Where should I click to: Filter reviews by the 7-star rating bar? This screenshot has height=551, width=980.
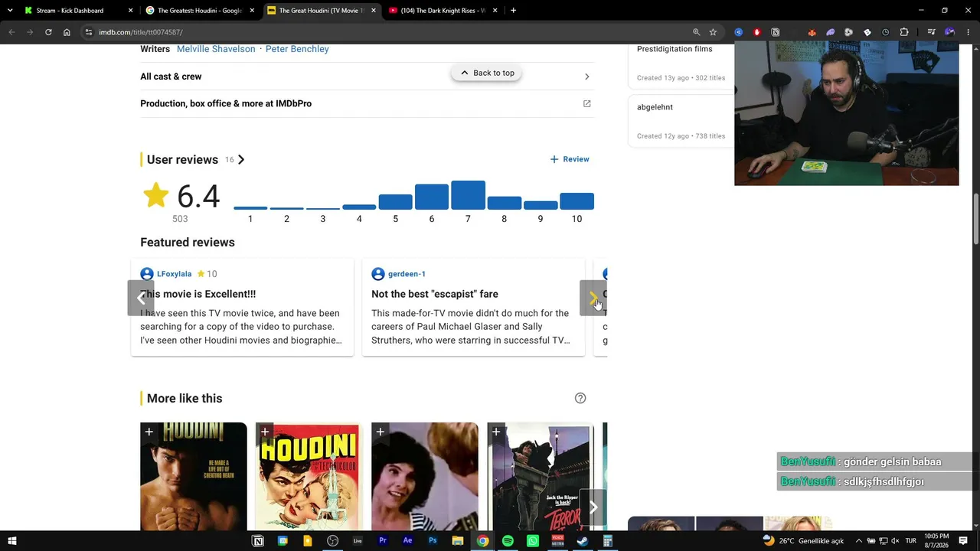click(468, 195)
